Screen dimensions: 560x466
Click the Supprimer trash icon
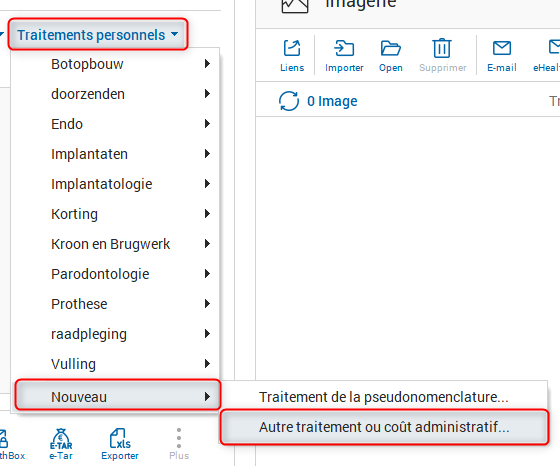[x=442, y=48]
